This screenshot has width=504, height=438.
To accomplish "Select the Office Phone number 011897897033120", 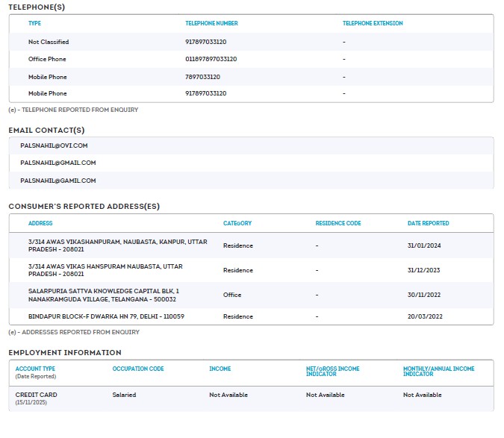I will pyautogui.click(x=211, y=59).
